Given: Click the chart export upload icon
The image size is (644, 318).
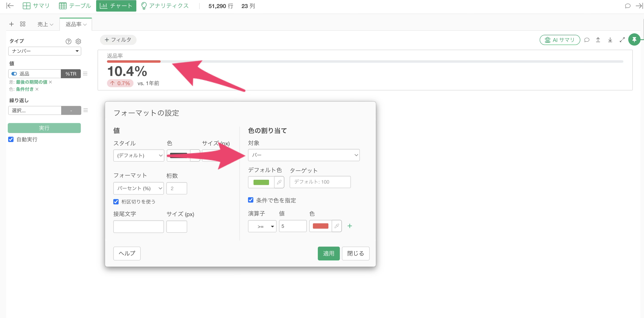Looking at the screenshot, I should click(598, 40).
